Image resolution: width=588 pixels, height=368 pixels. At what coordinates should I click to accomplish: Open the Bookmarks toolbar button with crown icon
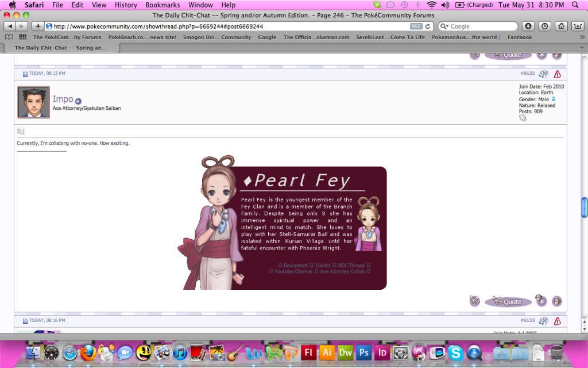point(578,26)
